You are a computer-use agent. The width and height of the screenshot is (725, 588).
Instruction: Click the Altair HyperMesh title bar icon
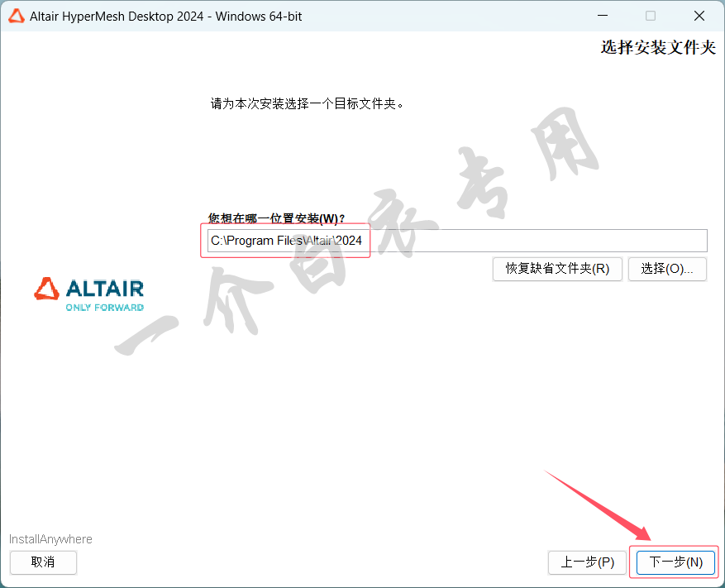17,17
